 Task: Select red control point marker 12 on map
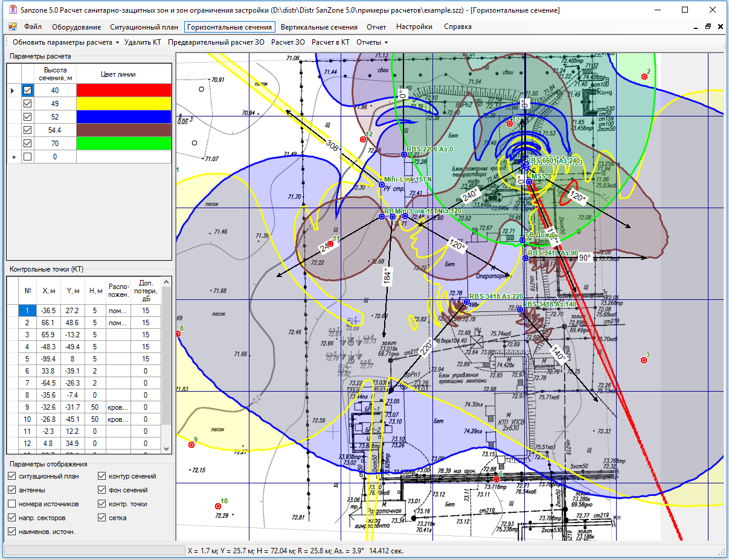(x=363, y=139)
